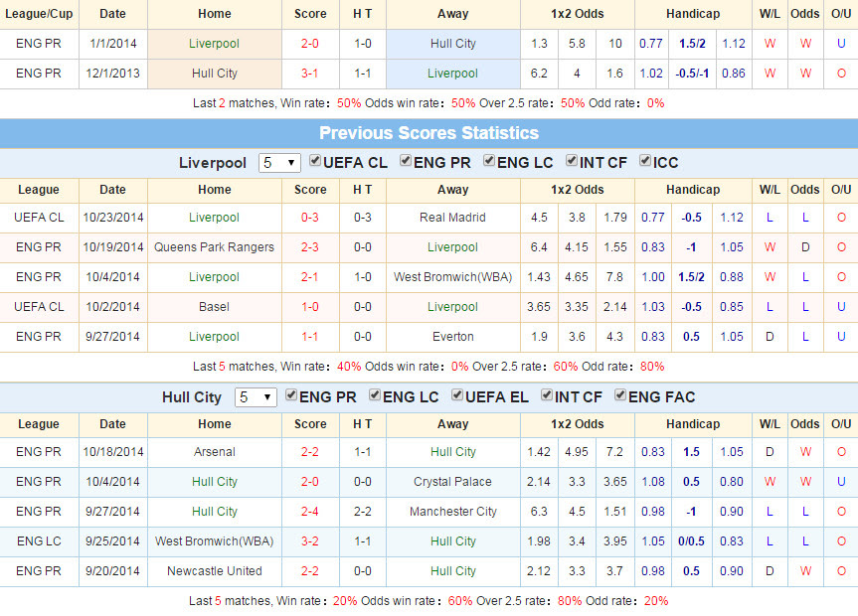Uncheck the ENG PR checkbox in Liverpool filters
The width and height of the screenshot is (858, 616).
click(406, 161)
